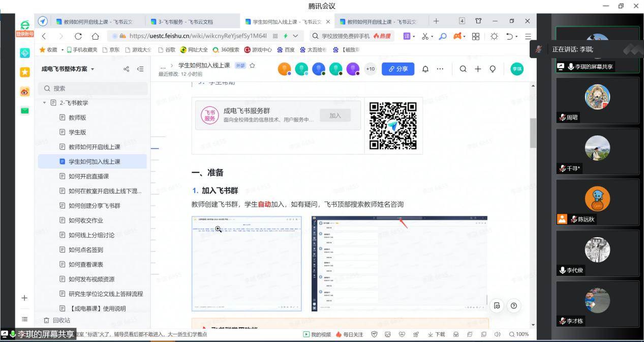
Task: Open the notification bell in document toolbar
Action: pos(426,69)
